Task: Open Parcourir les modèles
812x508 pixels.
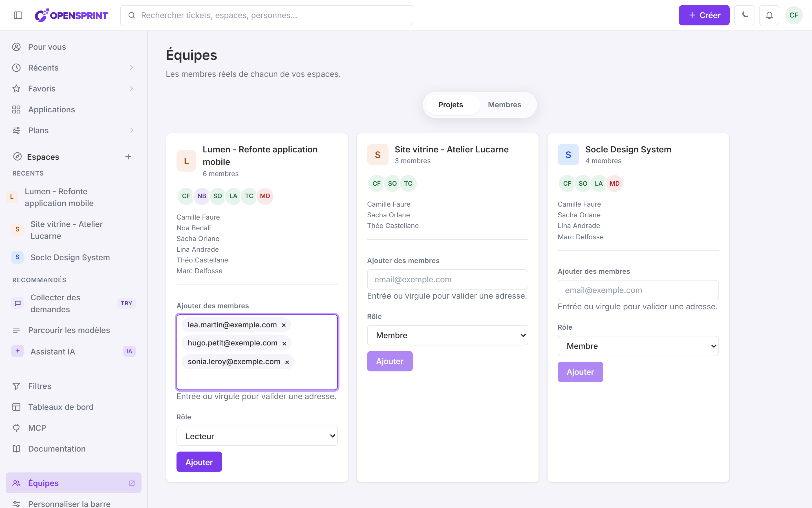Action: pyautogui.click(x=74, y=330)
